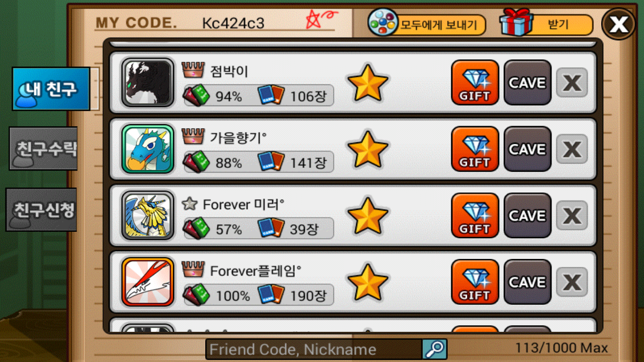644x362 pixels.
Task: Toggle favorite star for 점박이
Action: pos(368,82)
